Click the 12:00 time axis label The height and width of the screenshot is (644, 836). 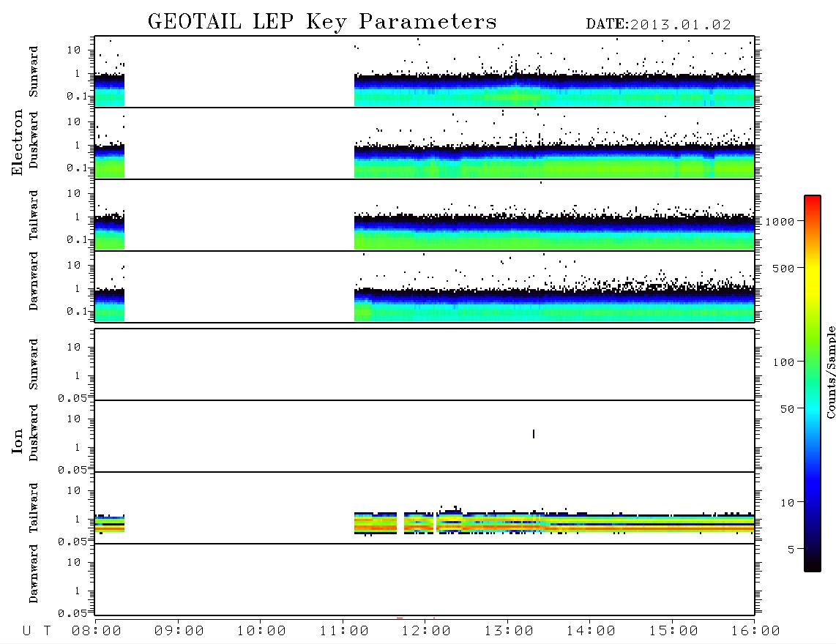pyautogui.click(x=426, y=632)
